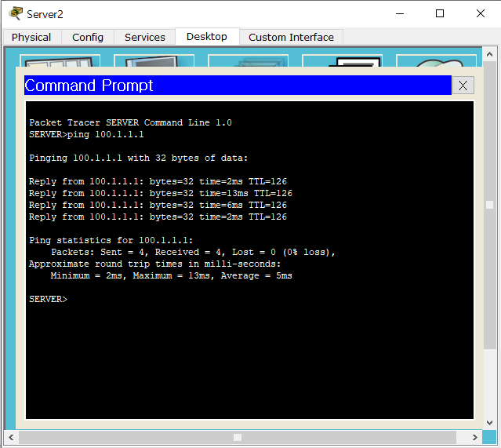Click the horizontal scrollbar left arrow
The height and width of the screenshot is (448, 501).
tap(11, 437)
